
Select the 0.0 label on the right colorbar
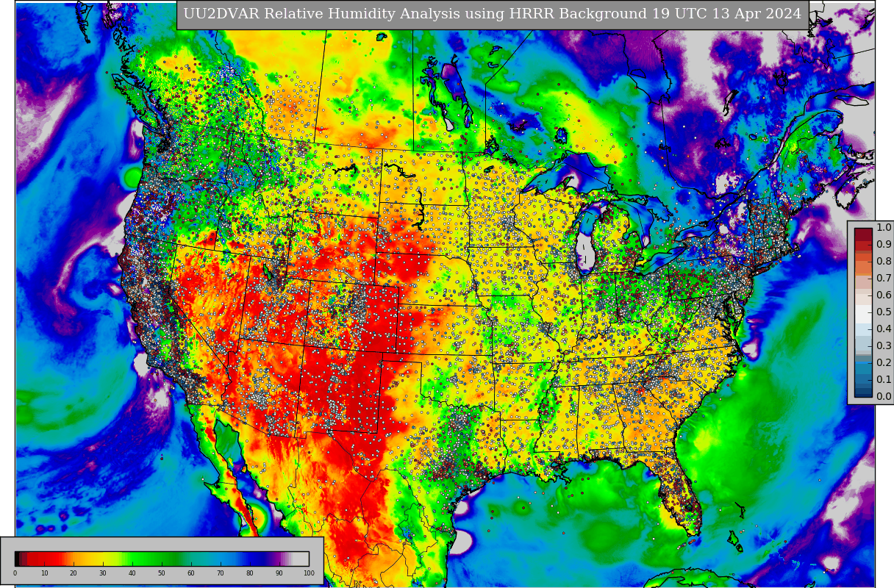click(x=884, y=397)
